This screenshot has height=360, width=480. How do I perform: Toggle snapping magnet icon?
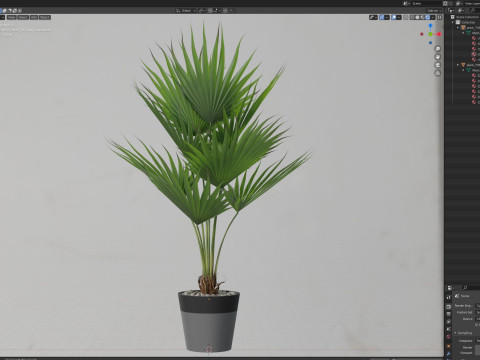pos(210,11)
